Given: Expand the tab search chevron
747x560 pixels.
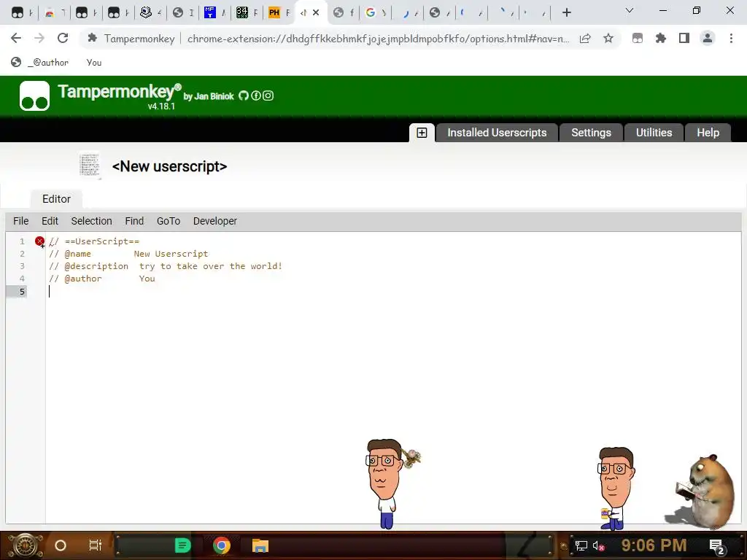Looking at the screenshot, I should point(630,10).
